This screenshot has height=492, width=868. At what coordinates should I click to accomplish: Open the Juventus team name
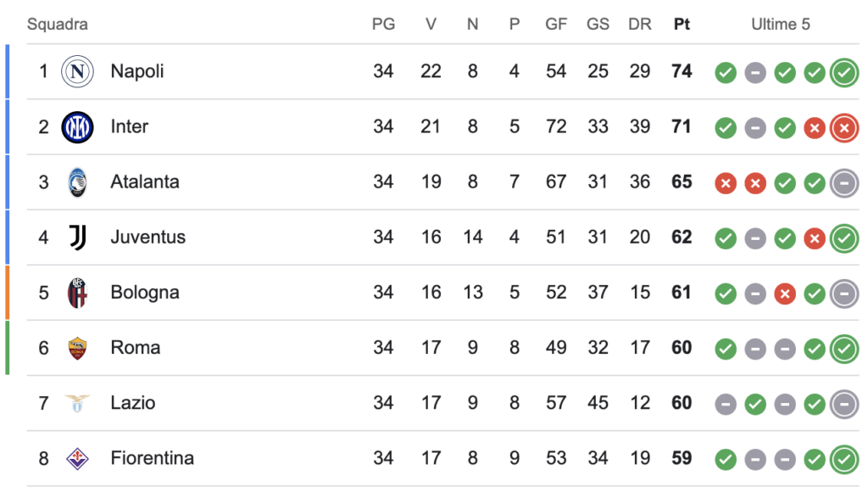[147, 238]
